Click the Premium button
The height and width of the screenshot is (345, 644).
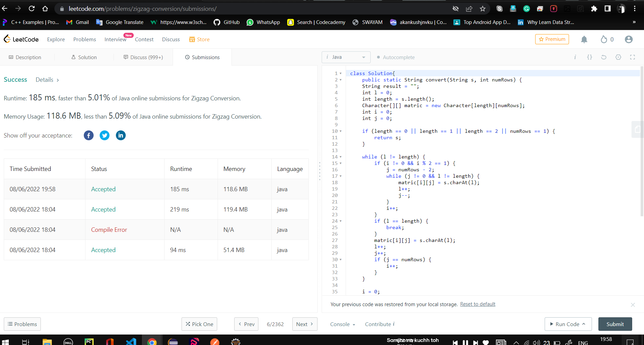click(552, 39)
